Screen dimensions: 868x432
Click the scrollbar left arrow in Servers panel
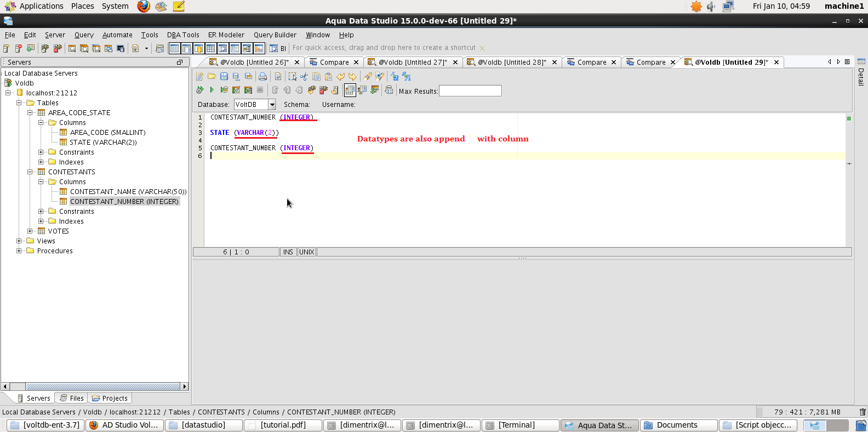pos(5,386)
